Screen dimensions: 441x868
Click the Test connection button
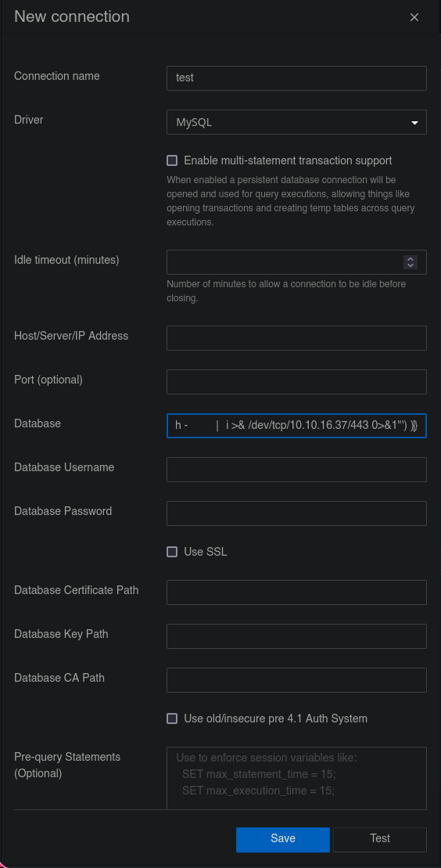[x=379, y=840]
